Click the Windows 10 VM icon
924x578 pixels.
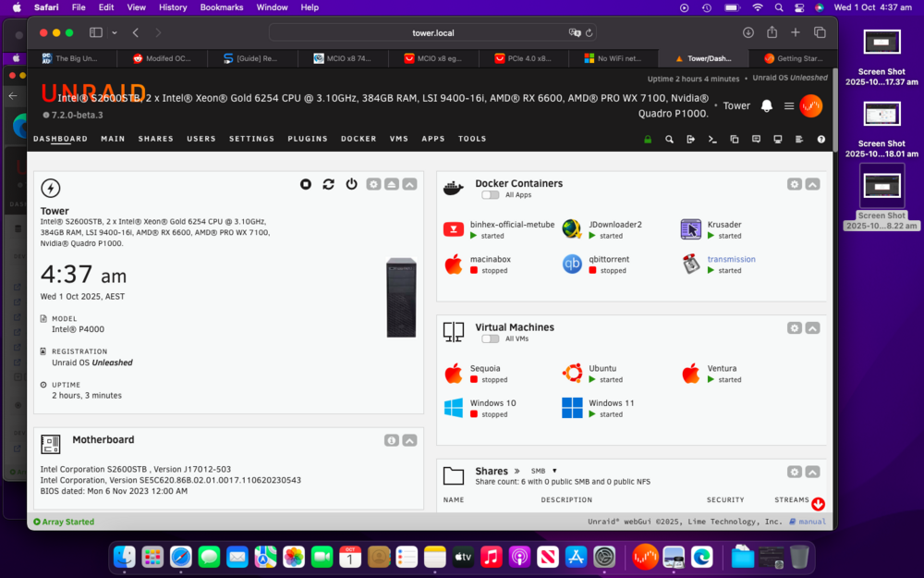click(x=453, y=408)
